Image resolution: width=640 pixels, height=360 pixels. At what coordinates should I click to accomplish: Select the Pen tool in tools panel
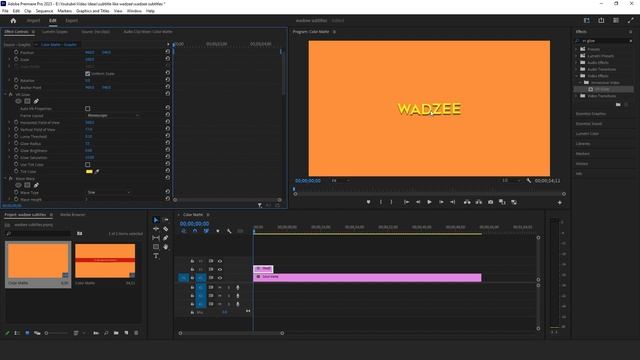point(166,238)
